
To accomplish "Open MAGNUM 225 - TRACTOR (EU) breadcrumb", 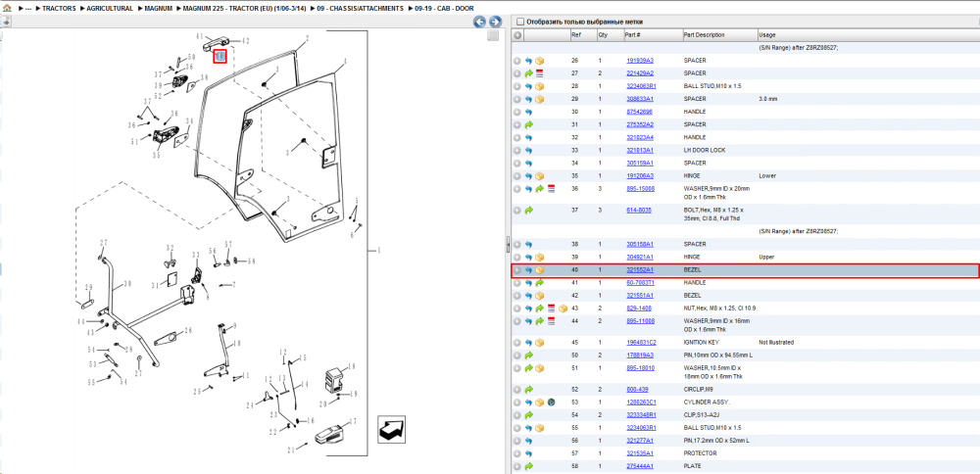I will [245, 9].
